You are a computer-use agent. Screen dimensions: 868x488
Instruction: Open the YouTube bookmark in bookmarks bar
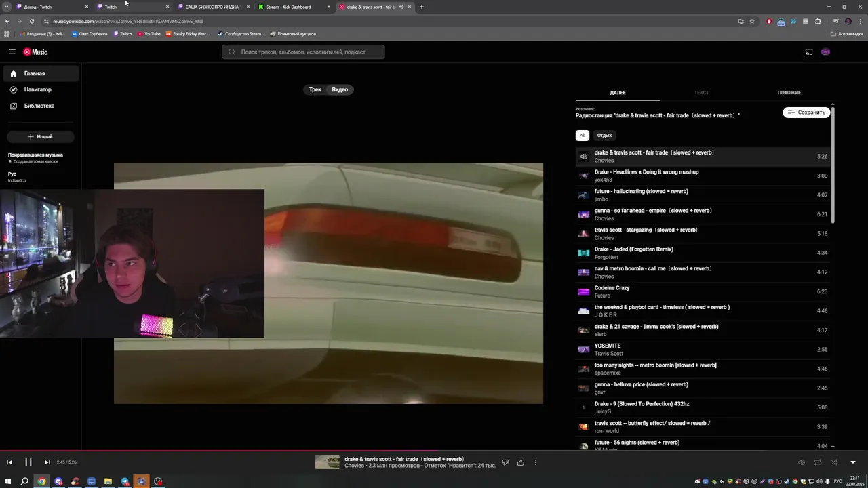click(x=149, y=33)
